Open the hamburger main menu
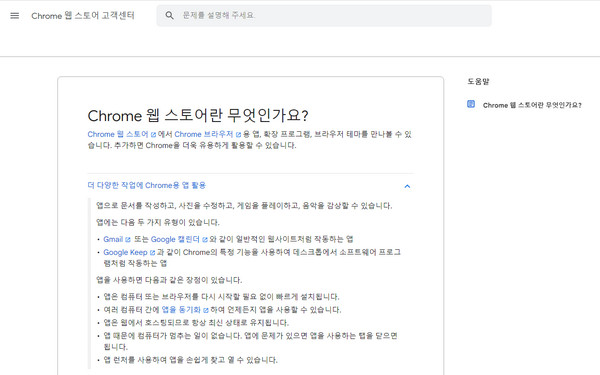This screenshot has height=375, width=600. pyautogui.click(x=15, y=16)
